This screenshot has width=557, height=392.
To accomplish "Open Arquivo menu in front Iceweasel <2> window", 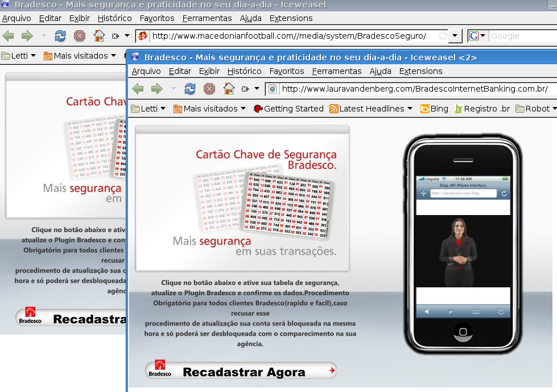I will coord(146,71).
